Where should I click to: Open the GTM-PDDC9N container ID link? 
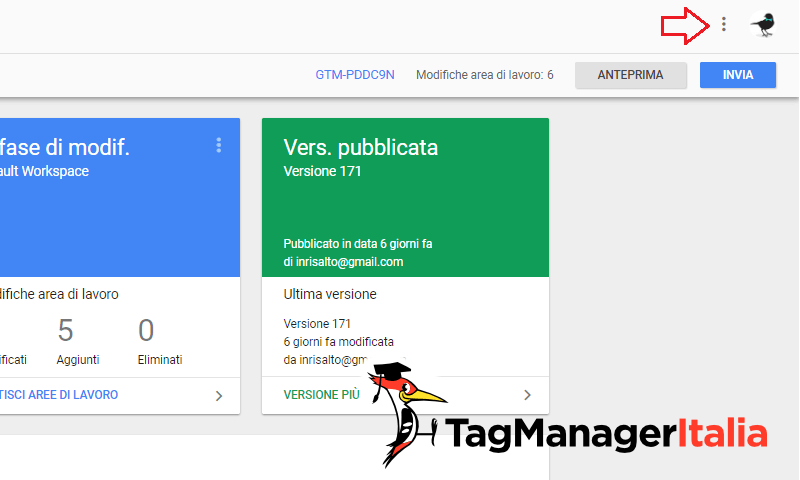point(355,75)
